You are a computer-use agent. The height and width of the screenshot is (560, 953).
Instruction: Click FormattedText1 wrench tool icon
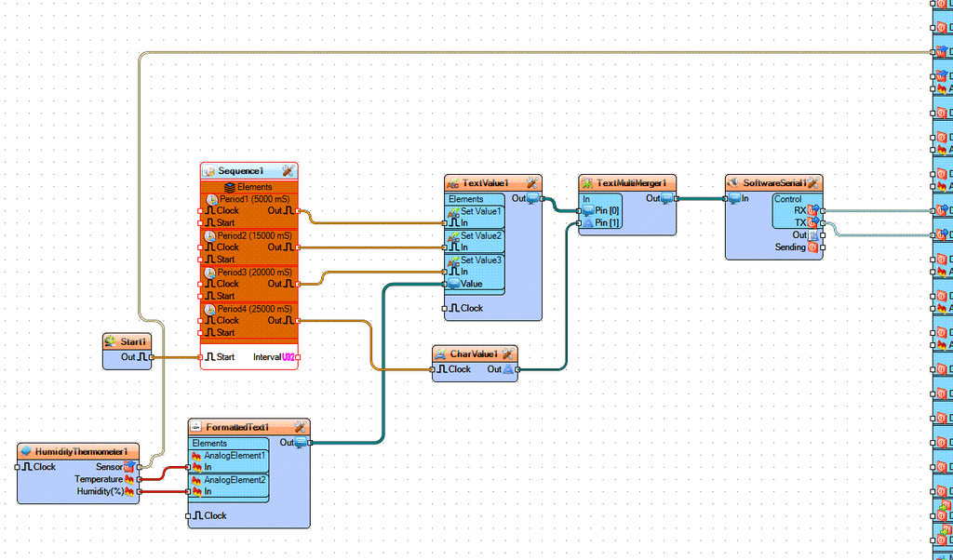(301, 427)
